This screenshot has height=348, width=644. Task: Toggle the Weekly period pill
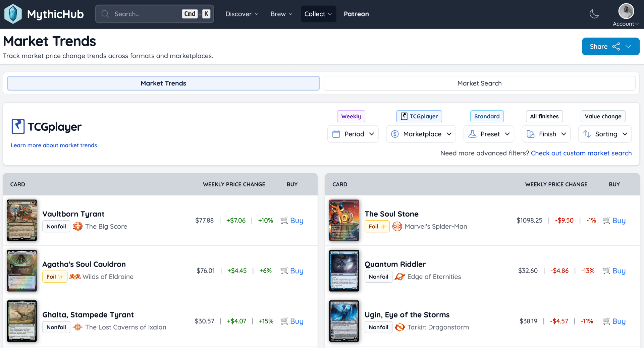point(351,116)
